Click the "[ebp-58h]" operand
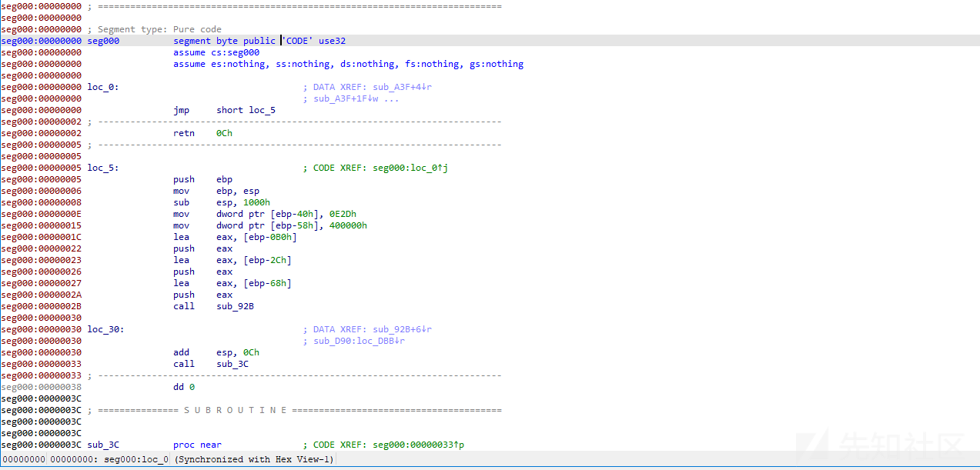The width and height of the screenshot is (980, 470). (x=294, y=225)
